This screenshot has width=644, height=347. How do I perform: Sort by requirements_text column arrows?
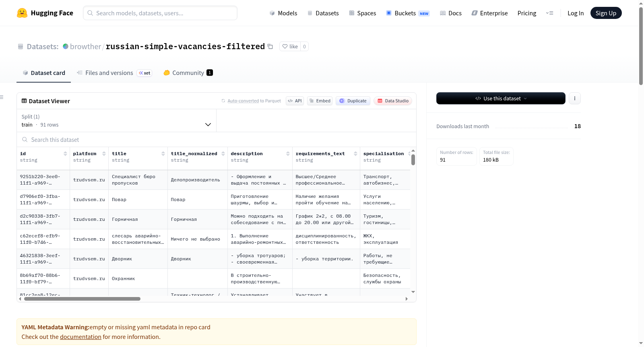(x=355, y=154)
